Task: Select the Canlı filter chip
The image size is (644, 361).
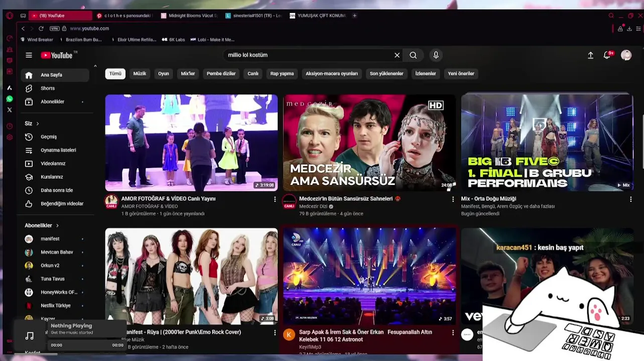Action: tap(253, 74)
